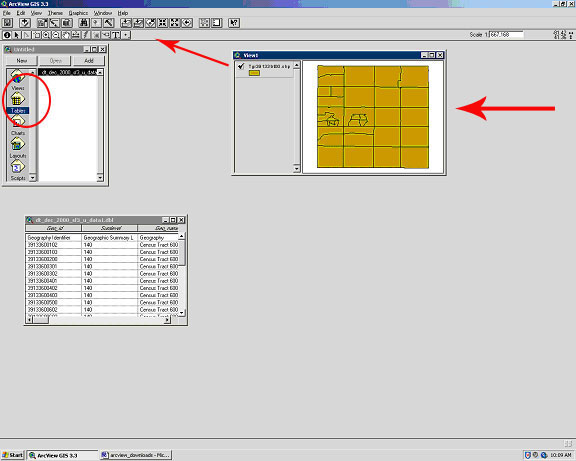Click the New button in project window
Viewport: 576px width, 461px height.
pos(21,61)
